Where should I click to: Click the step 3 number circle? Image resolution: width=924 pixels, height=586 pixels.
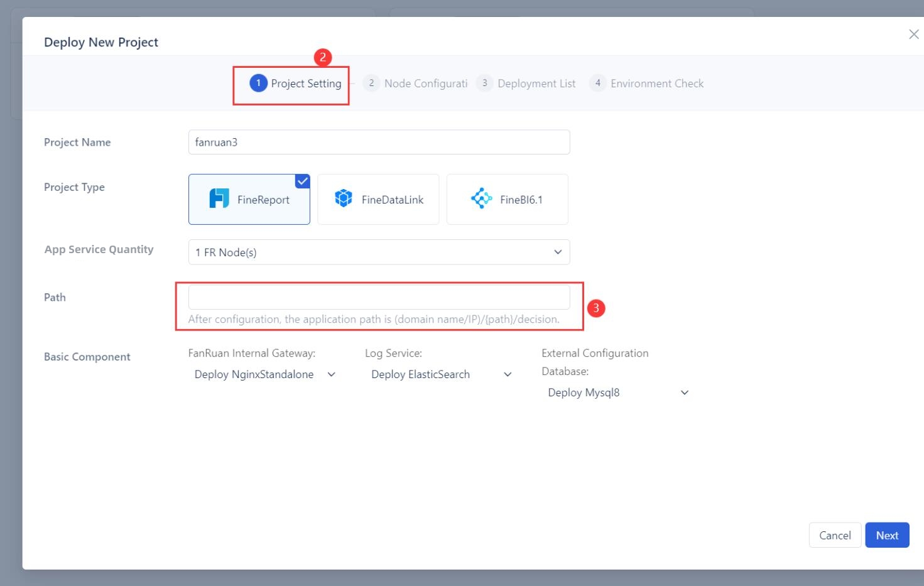pos(484,83)
